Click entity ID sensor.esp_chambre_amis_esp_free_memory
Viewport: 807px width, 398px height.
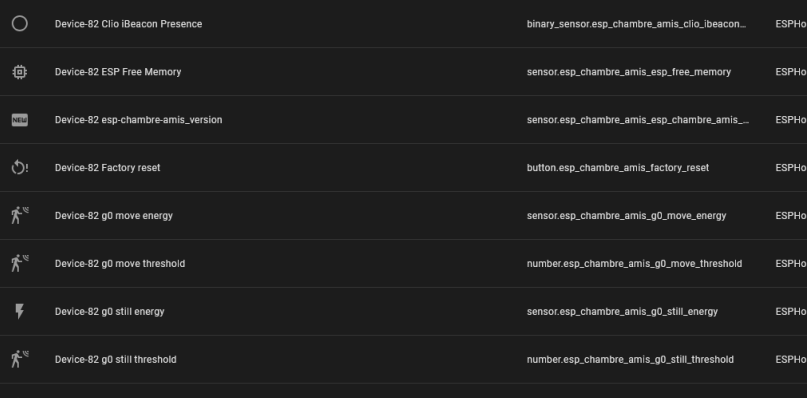pos(628,72)
